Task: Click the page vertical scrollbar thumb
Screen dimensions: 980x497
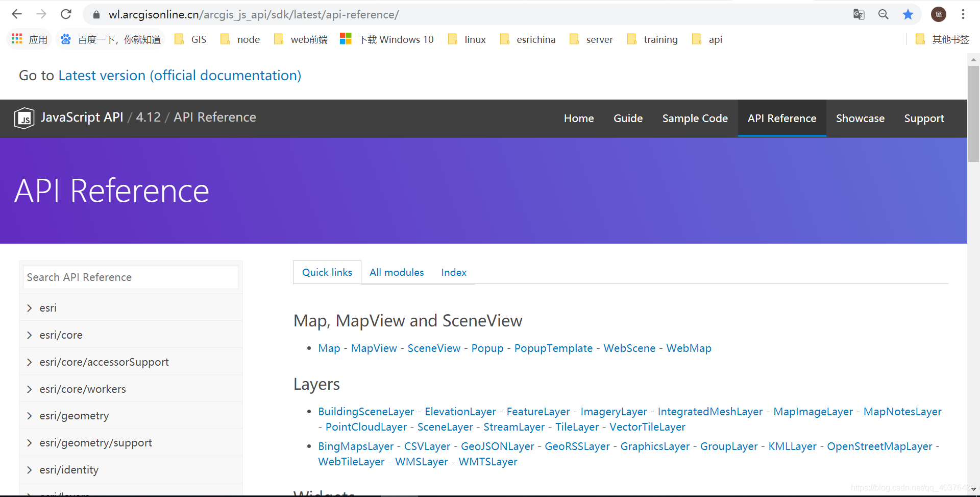Action: [973, 113]
